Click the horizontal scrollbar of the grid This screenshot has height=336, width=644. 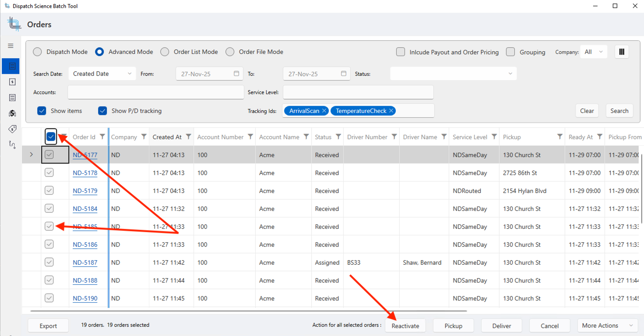(x=248, y=311)
